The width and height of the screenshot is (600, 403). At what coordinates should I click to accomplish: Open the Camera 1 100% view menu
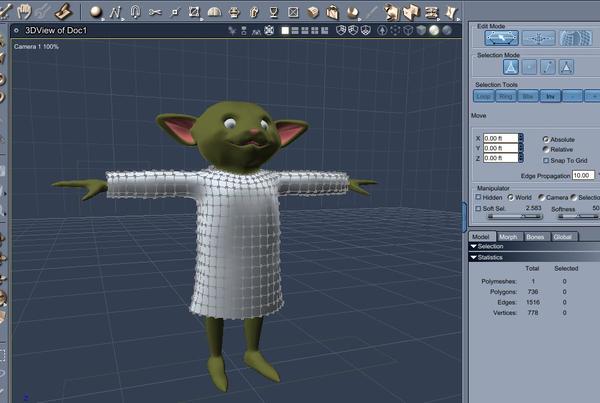[x=36, y=47]
